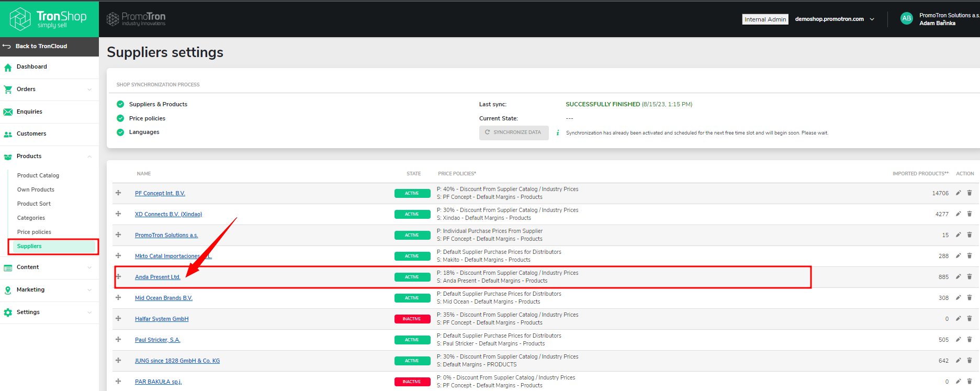Viewport: 980px width, 391px height.
Task: Click the INACTIVE state badge for Halfar System
Action: 412,319
